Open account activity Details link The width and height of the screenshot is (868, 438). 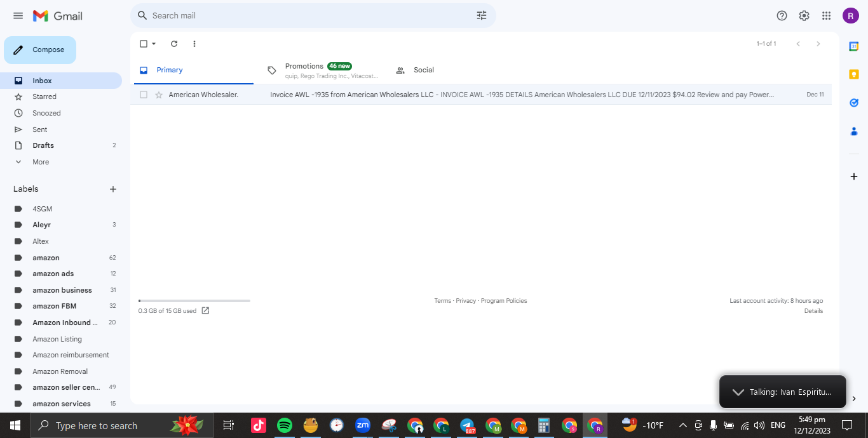[x=813, y=311]
